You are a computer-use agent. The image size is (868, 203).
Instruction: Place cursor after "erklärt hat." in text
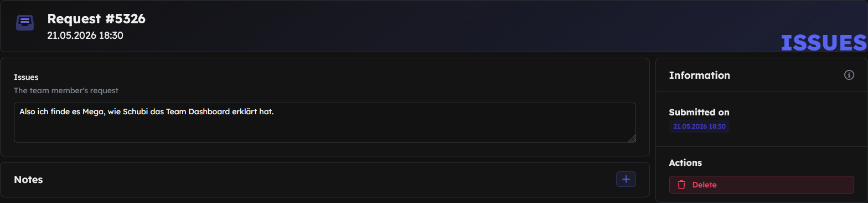tap(275, 111)
